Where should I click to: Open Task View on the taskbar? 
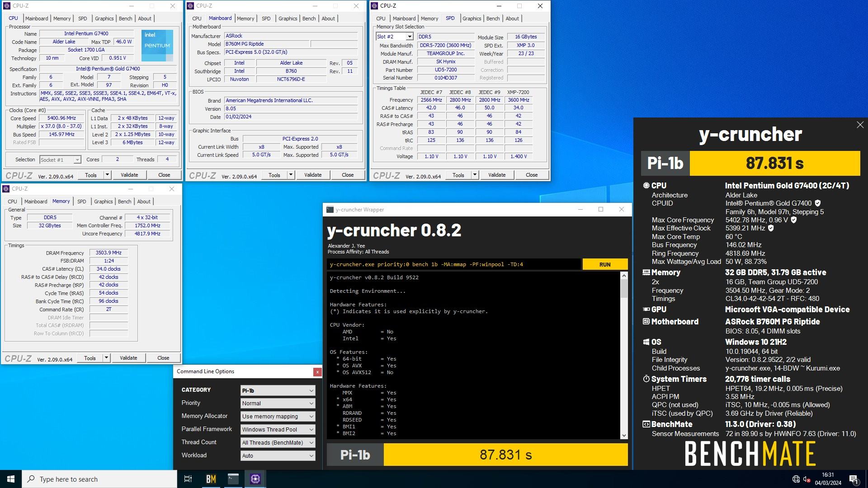pos(188,479)
